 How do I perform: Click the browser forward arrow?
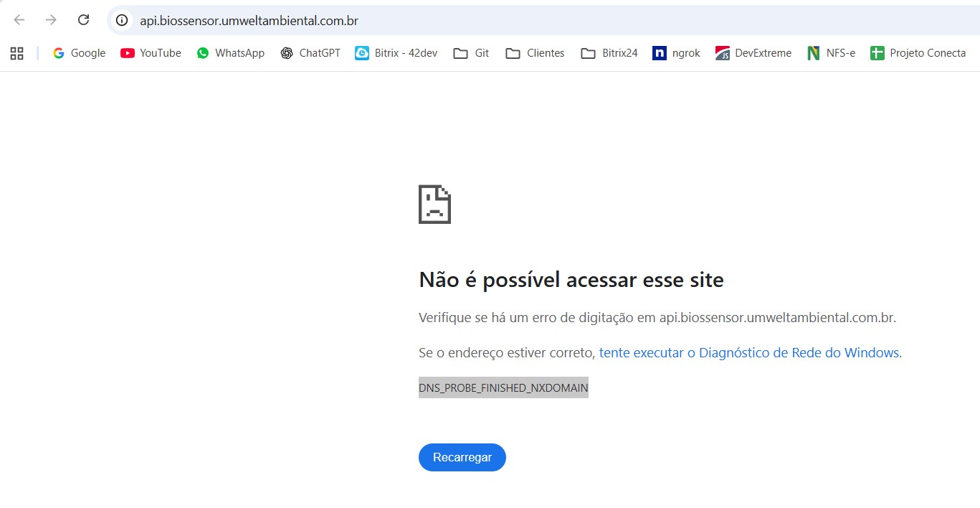pyautogui.click(x=51, y=20)
